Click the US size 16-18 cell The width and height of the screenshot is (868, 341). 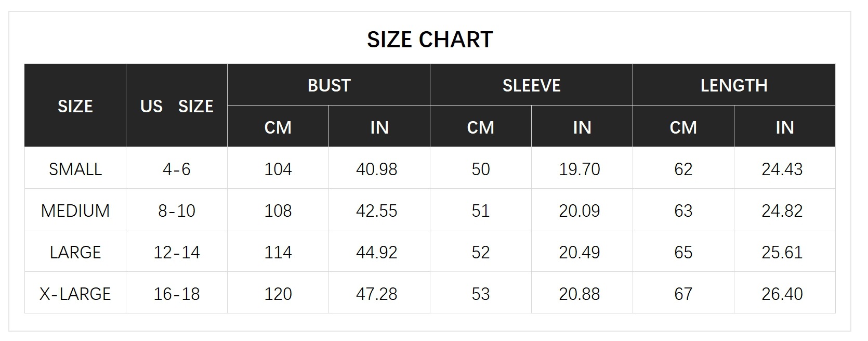click(x=177, y=294)
